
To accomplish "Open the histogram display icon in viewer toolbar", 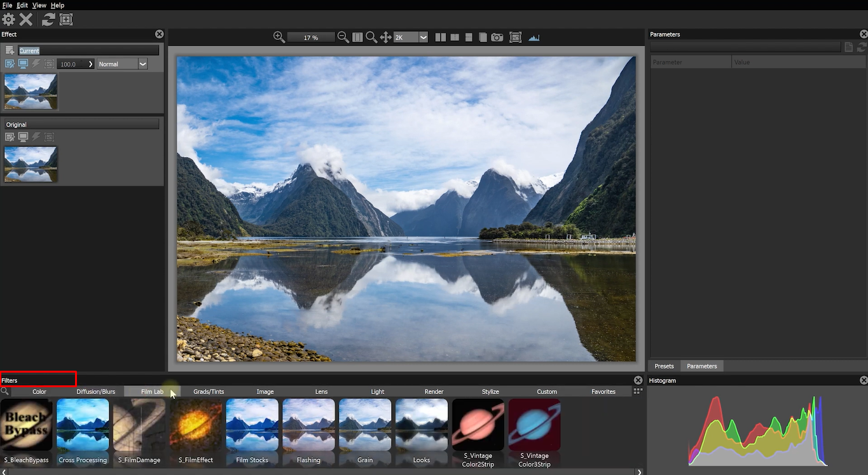I will point(534,37).
